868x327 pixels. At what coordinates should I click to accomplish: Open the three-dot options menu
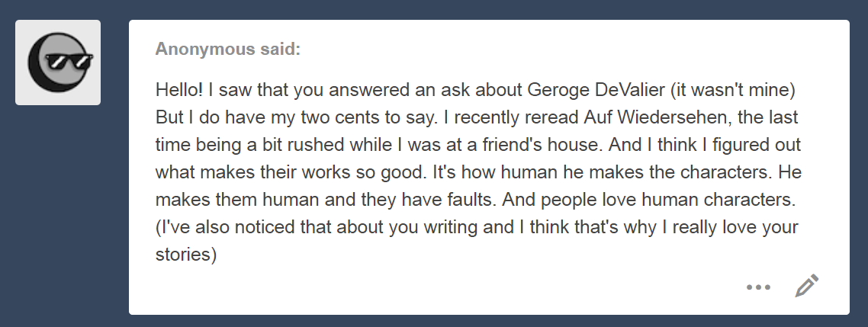(759, 287)
